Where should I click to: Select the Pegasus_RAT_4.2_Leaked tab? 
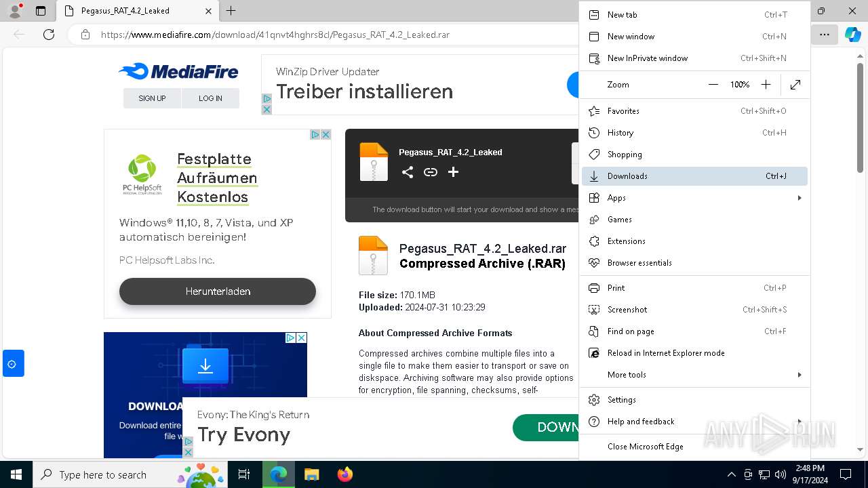(x=138, y=11)
